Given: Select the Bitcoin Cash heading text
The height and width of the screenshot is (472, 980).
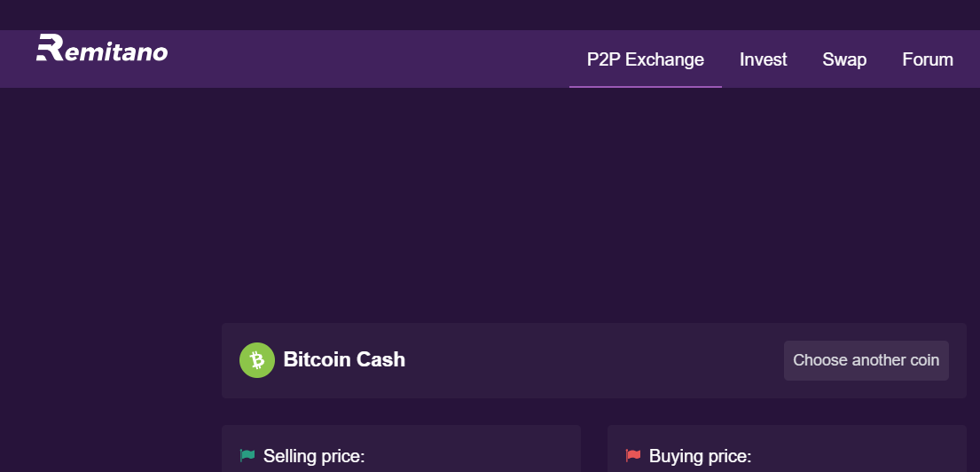Looking at the screenshot, I should tap(344, 359).
